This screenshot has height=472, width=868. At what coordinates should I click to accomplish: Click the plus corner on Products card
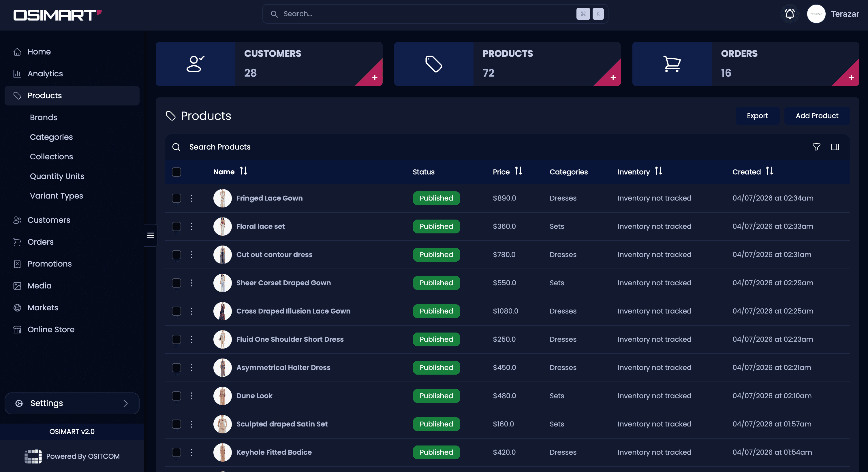(613, 78)
